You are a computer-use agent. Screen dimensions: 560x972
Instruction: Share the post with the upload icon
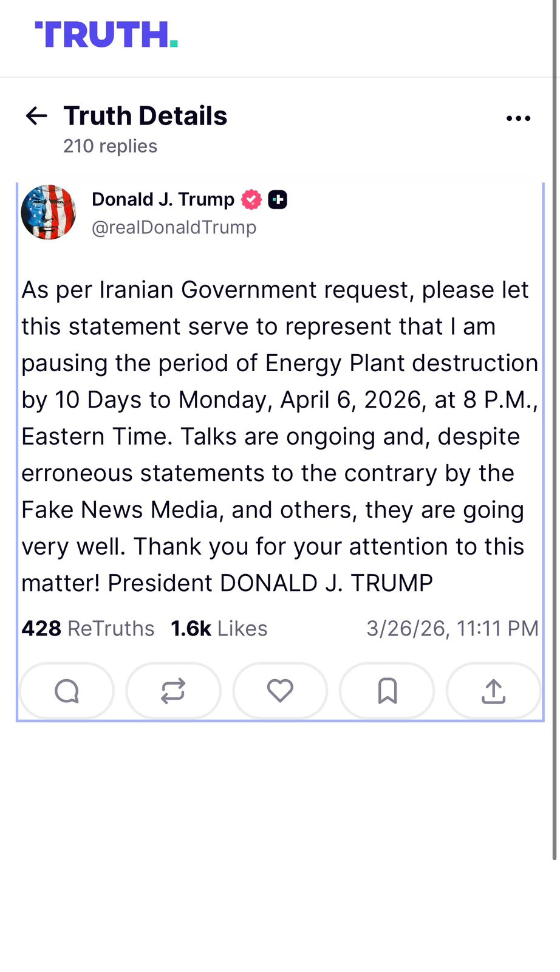point(494,691)
